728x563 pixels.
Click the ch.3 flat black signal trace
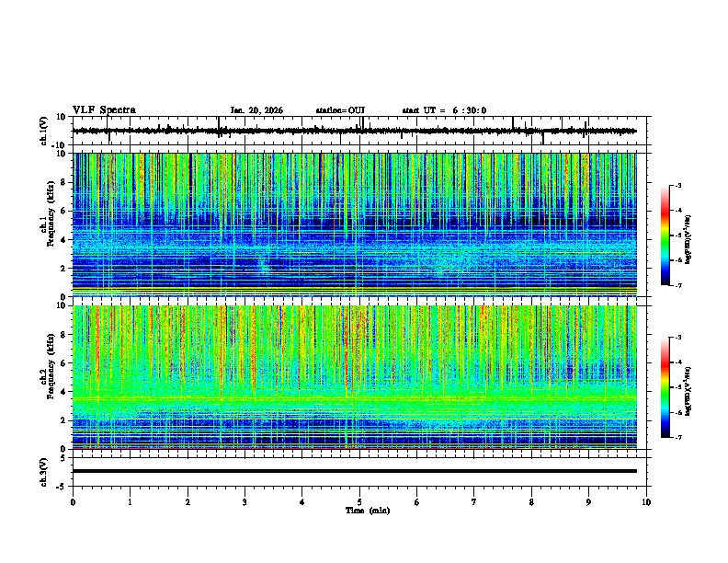click(x=354, y=471)
